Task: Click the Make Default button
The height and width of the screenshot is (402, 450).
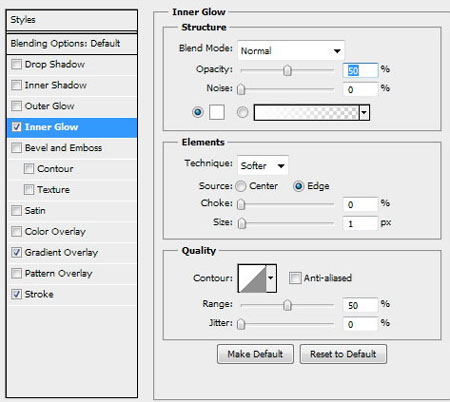Action: pyautogui.click(x=255, y=354)
